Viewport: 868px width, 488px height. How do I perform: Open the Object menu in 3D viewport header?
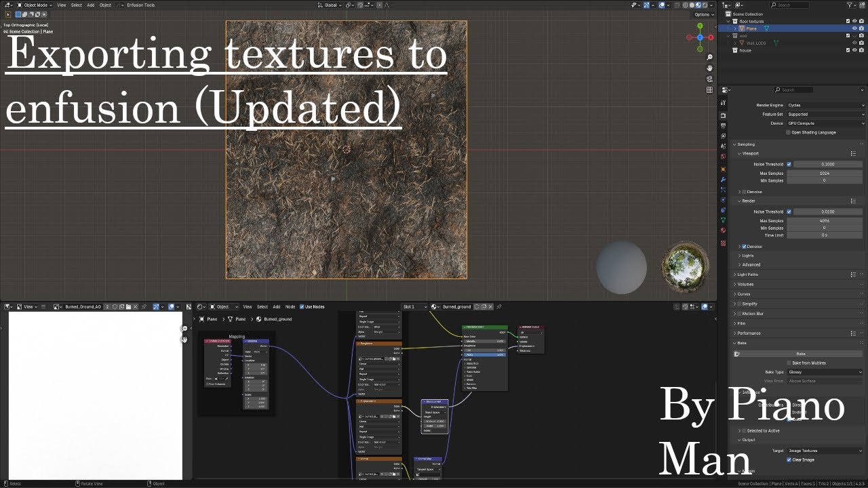coord(105,5)
